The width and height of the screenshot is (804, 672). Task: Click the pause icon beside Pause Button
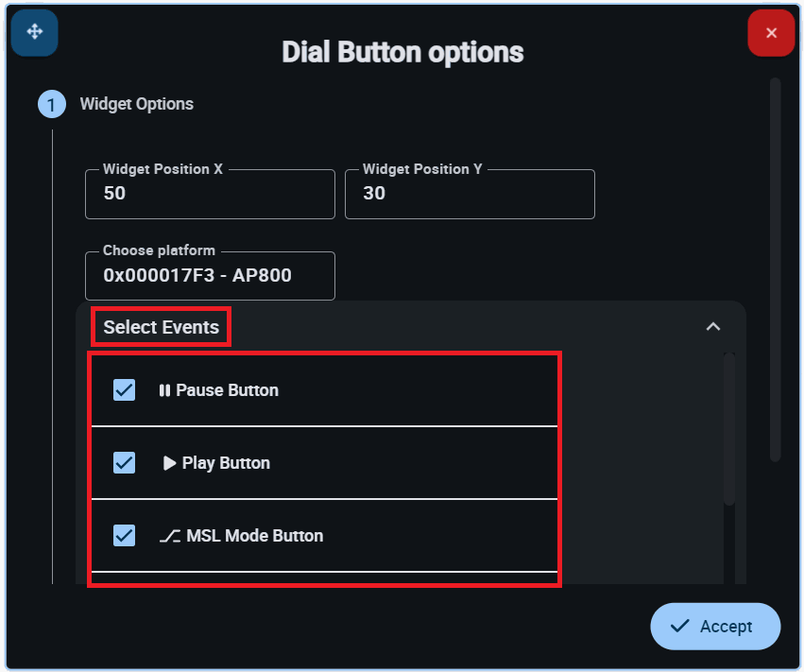tap(164, 390)
